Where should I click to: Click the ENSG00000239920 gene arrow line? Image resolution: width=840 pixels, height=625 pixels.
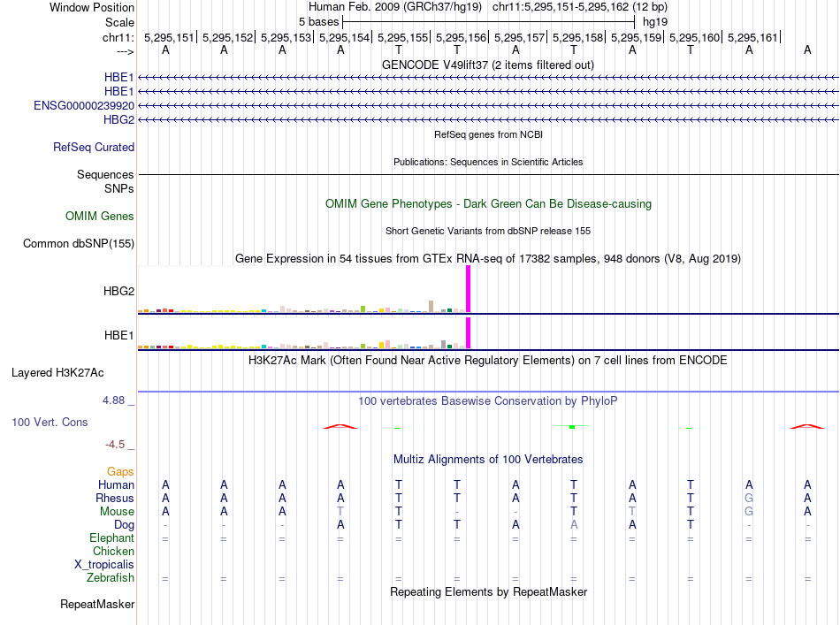(488, 105)
